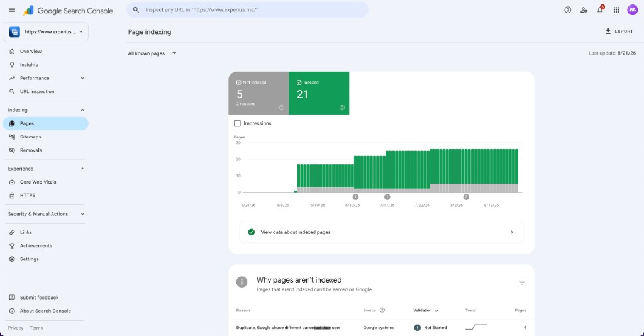
Task: Click the Google systems source cell
Action: [x=378, y=328]
